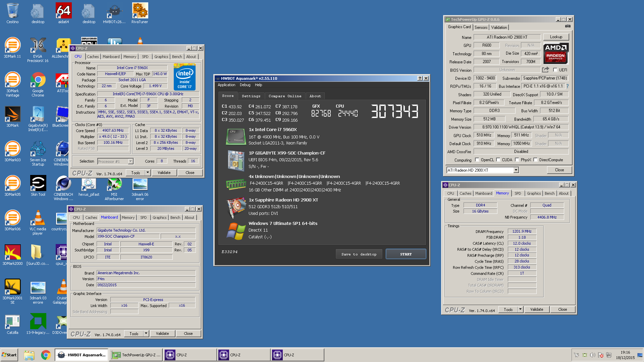The width and height of the screenshot is (644, 362).
Task: Open the Sensors tab in GPU-Z
Action: tap(481, 27)
